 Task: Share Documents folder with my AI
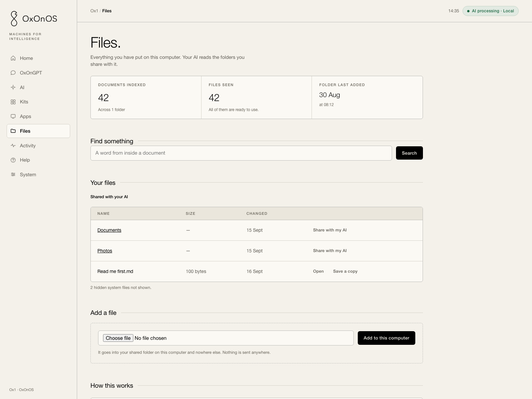[330, 230]
